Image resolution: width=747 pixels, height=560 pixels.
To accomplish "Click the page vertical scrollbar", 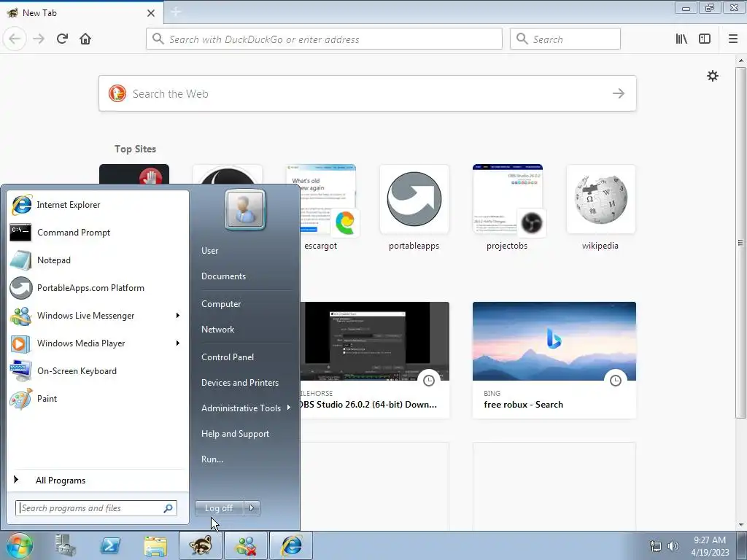I will pyautogui.click(x=740, y=243).
